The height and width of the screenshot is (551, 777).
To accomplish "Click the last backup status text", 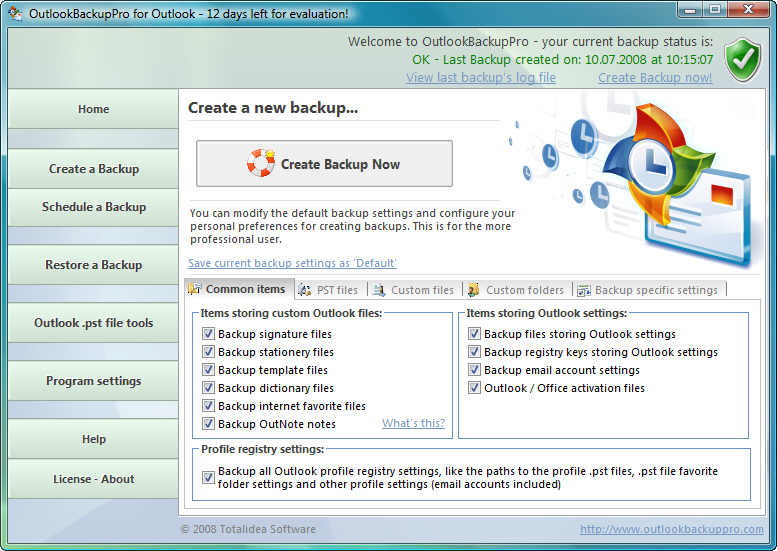I will coord(562,59).
